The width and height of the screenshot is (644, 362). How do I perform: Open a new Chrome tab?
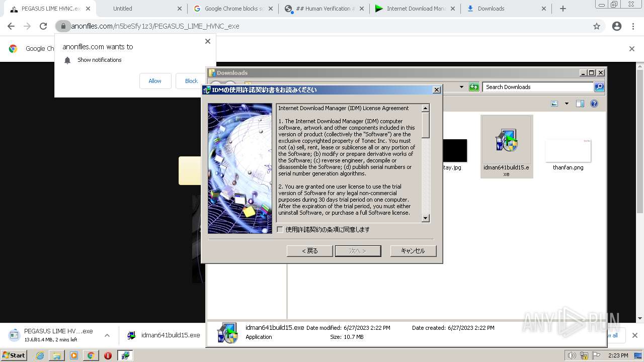563,9
